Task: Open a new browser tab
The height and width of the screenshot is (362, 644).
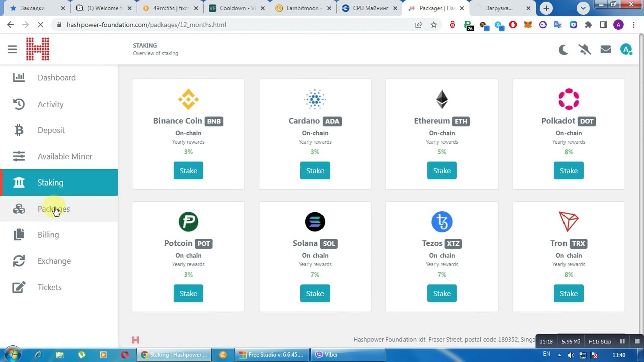Action: point(546,8)
